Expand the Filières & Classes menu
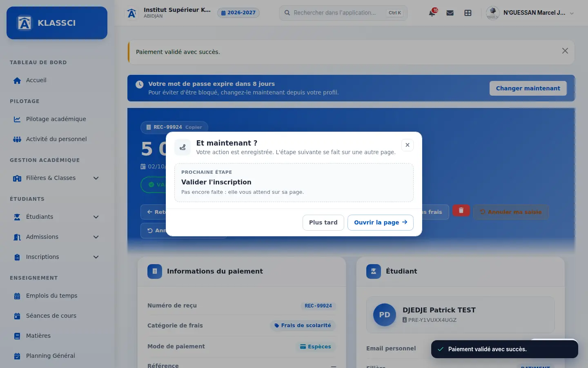This screenshot has width=588, height=368. (x=96, y=178)
